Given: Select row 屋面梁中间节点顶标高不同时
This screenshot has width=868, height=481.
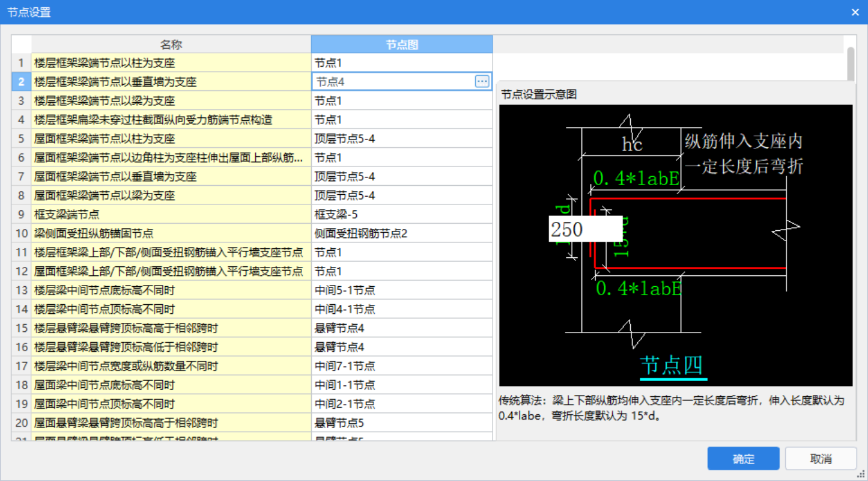Looking at the screenshot, I should click(x=171, y=404).
